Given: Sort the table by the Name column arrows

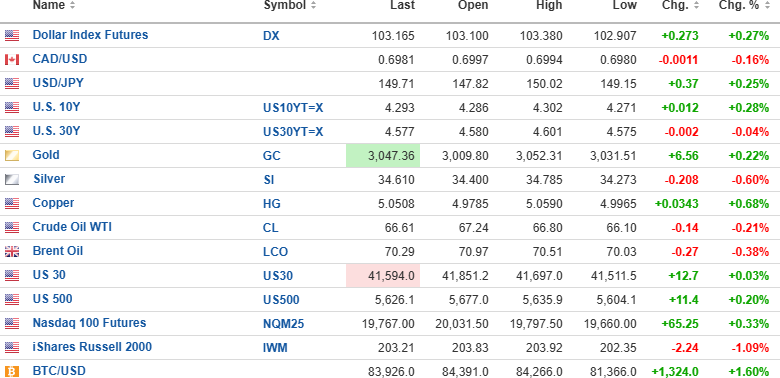Looking at the screenshot, I should point(73,5).
